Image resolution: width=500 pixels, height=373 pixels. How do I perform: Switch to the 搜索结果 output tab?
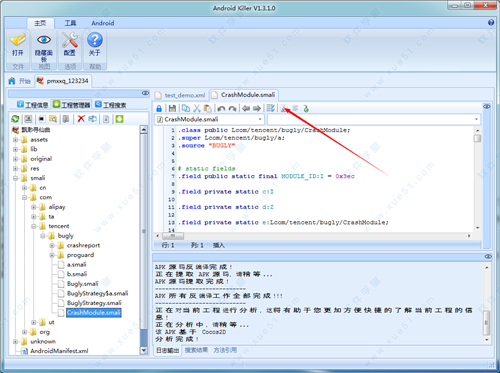point(196,350)
